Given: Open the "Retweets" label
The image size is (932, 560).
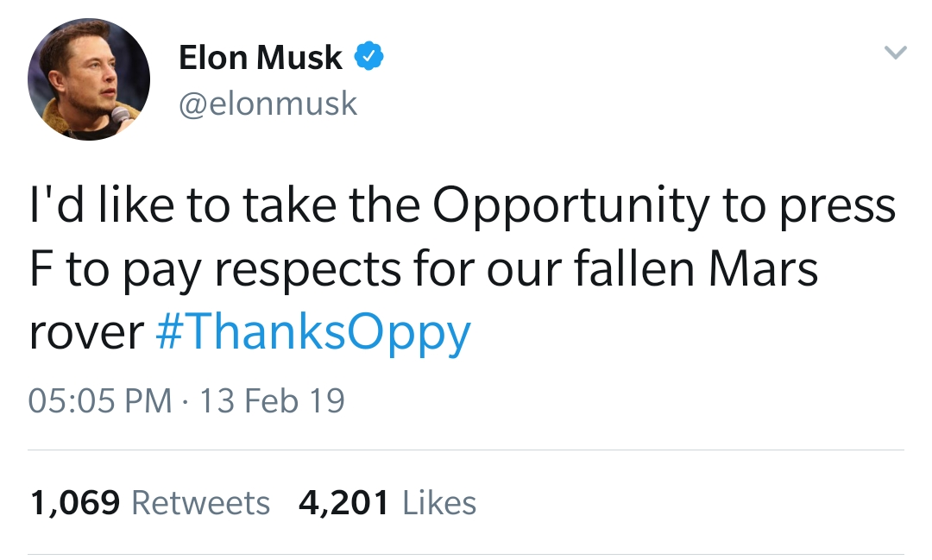Looking at the screenshot, I should coord(200,502).
